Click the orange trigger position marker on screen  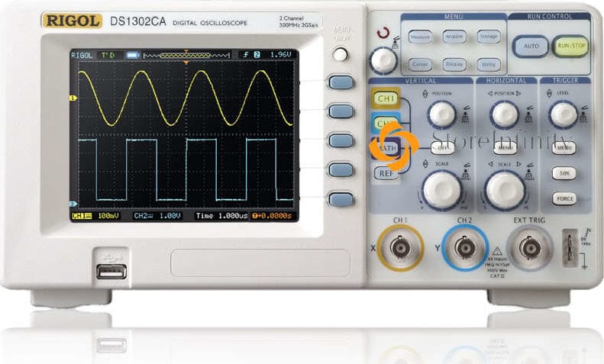click(186, 63)
